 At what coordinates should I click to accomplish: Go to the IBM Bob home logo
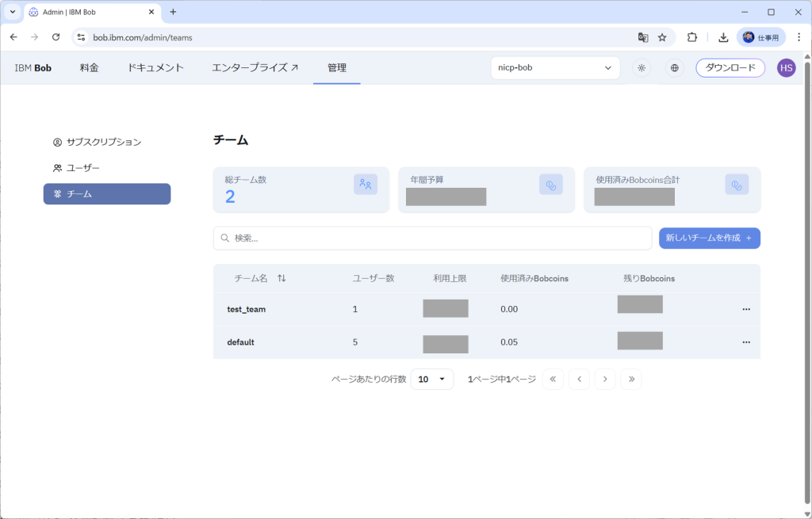pos(33,68)
